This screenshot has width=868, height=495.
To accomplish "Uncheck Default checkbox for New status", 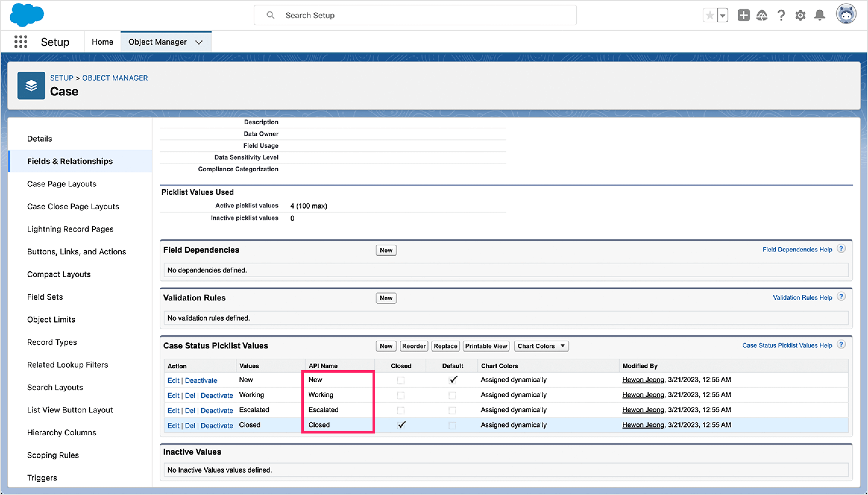I will point(452,380).
